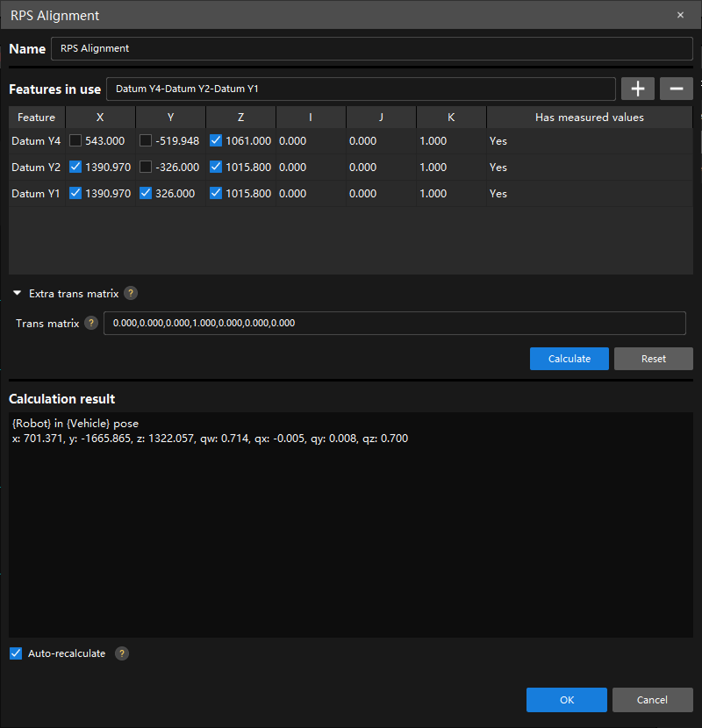The width and height of the screenshot is (702, 728).
Task: Click Z value 1061.000
Action: coord(248,141)
